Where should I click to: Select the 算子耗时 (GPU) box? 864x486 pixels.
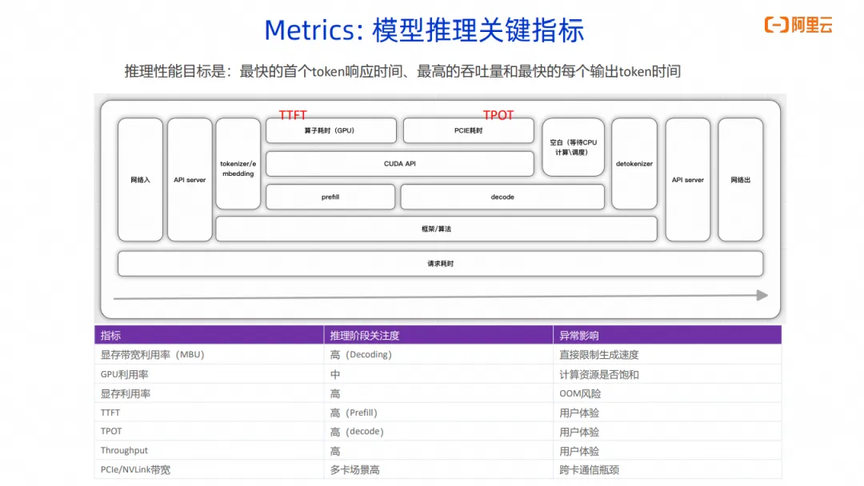331,131
